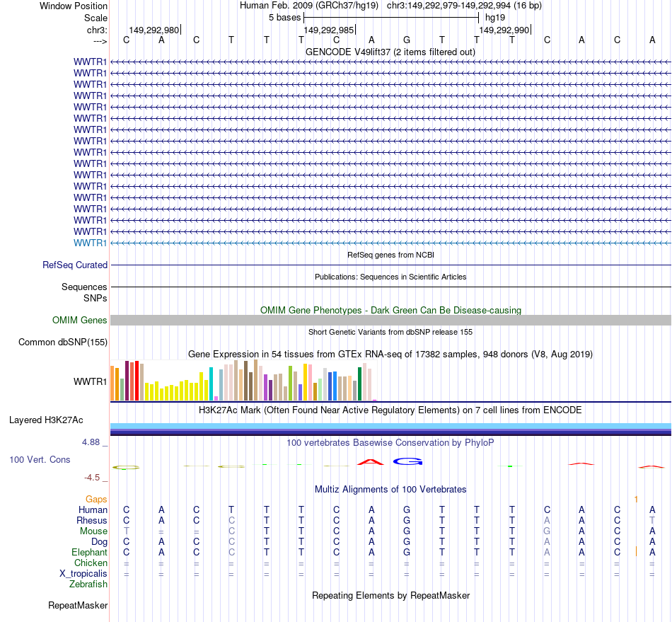Click the G in the Human alignment row

[x=407, y=509]
